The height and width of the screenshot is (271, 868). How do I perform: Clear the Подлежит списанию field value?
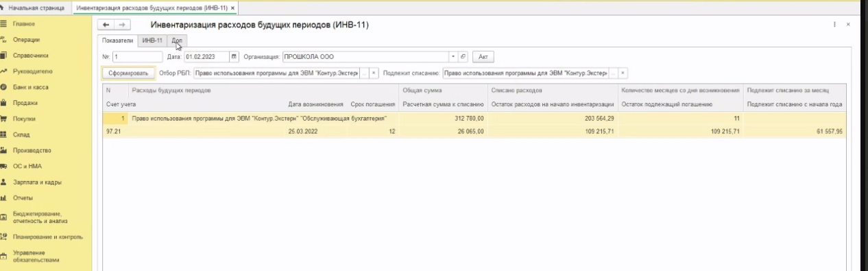coord(623,73)
